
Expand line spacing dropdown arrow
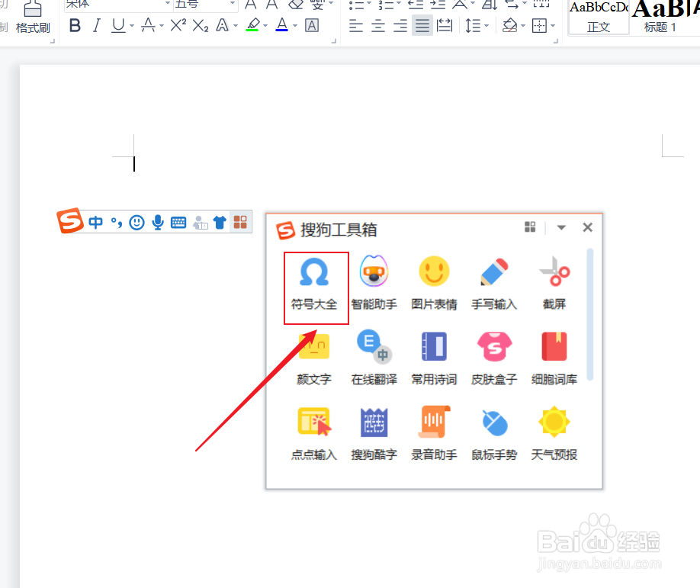pos(486,26)
